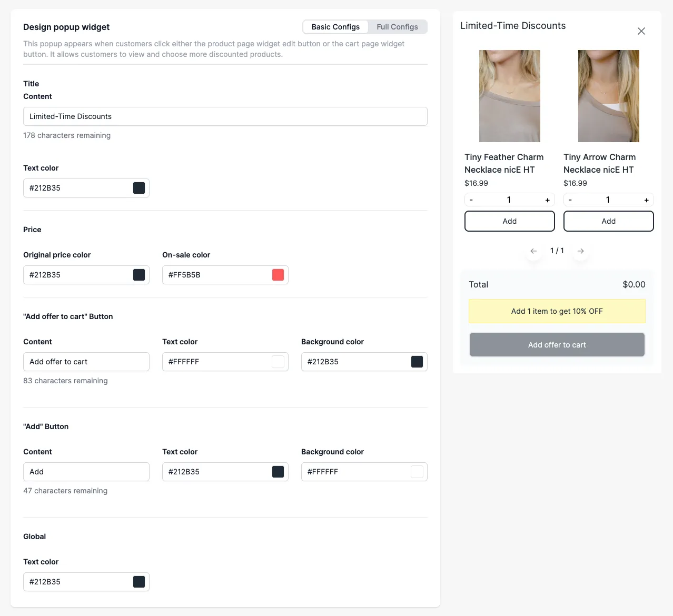Open the On-sale color red swatch
Image resolution: width=673 pixels, height=616 pixels.
tap(278, 275)
